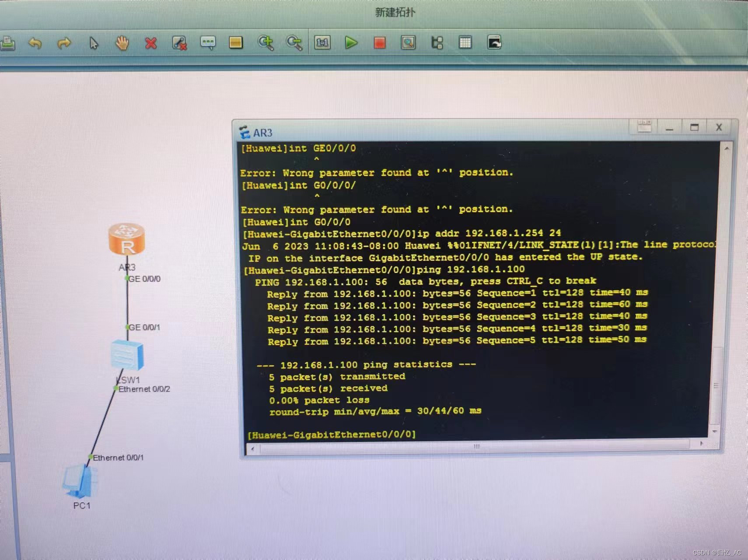
Task: Click '5 packet(s) transmitted' line
Action: coord(337,377)
